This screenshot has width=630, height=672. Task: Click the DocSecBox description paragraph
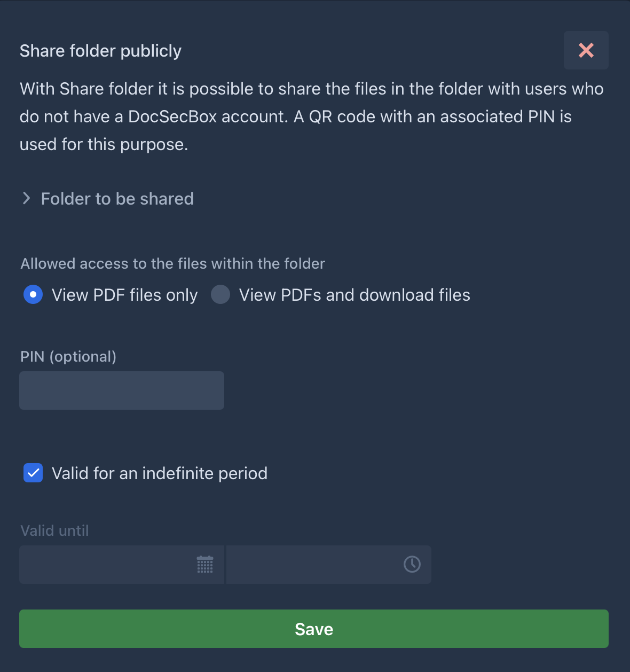(311, 116)
